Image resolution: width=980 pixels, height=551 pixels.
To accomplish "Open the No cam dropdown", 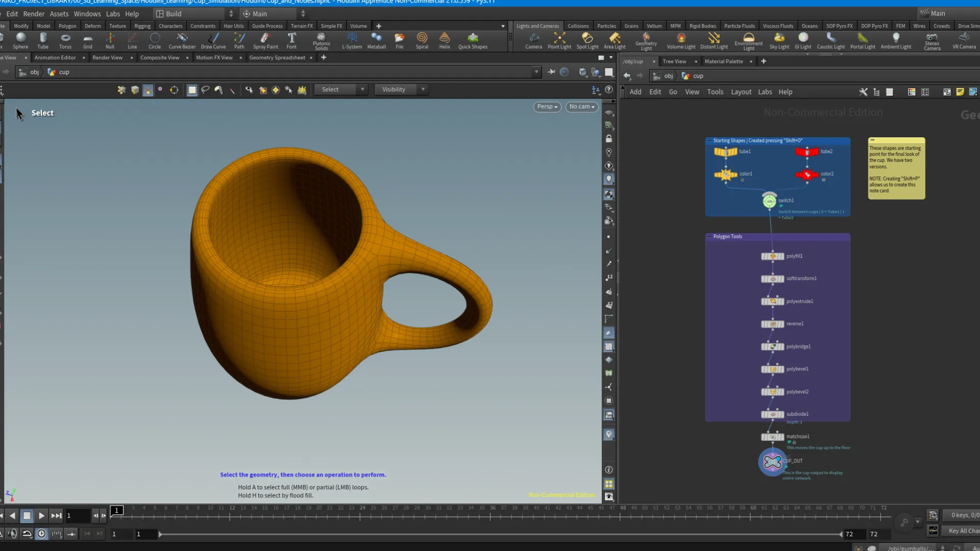I will click(x=581, y=107).
